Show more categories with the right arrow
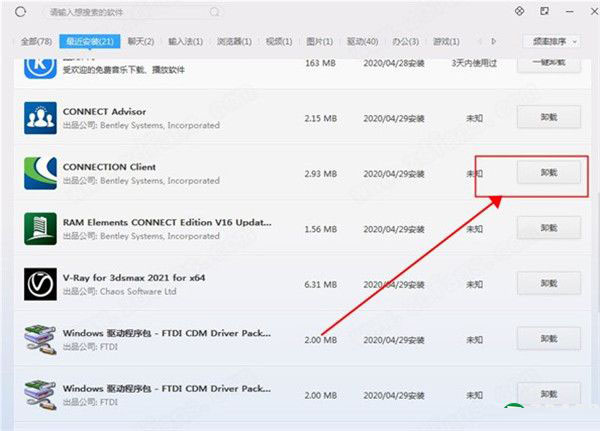The image size is (600, 431). tap(494, 41)
